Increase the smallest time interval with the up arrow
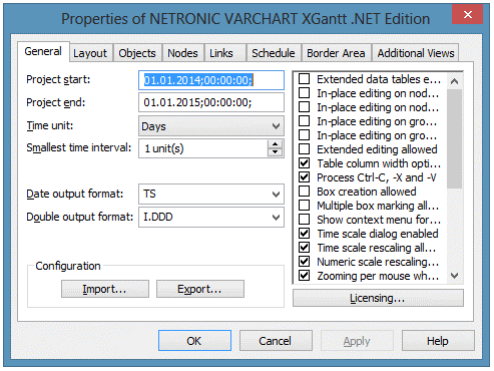 [x=275, y=144]
